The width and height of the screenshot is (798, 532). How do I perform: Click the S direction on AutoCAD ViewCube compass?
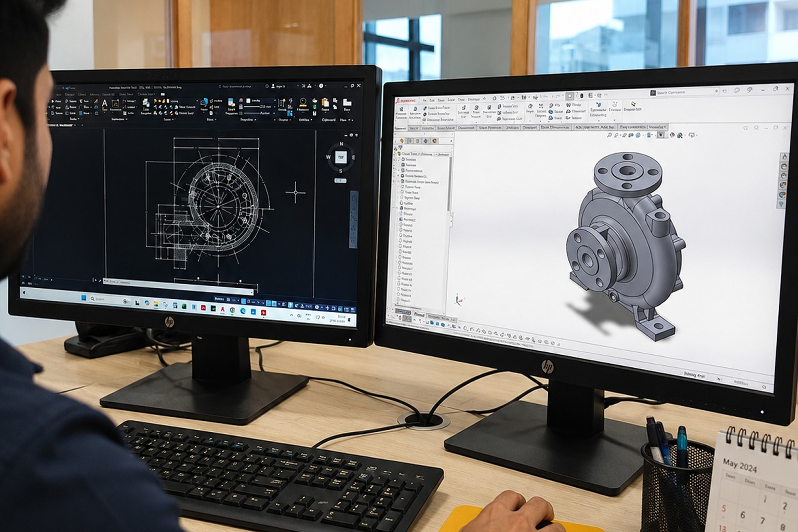(341, 170)
